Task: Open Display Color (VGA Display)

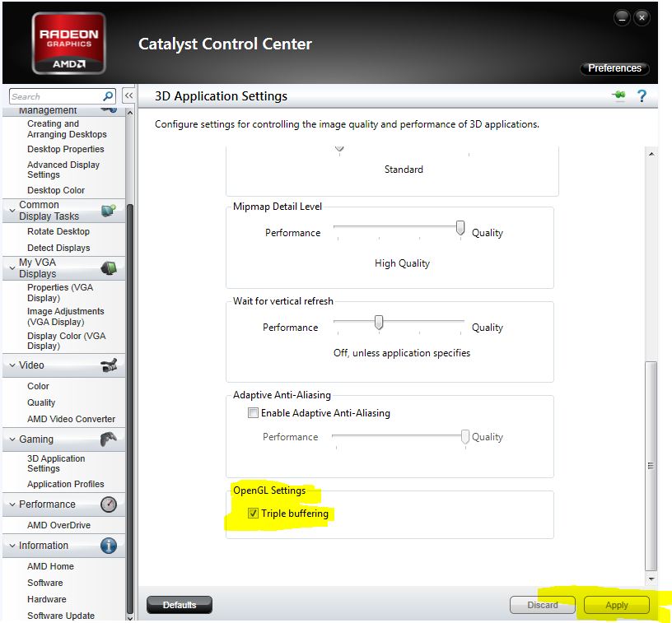Action: click(67, 341)
